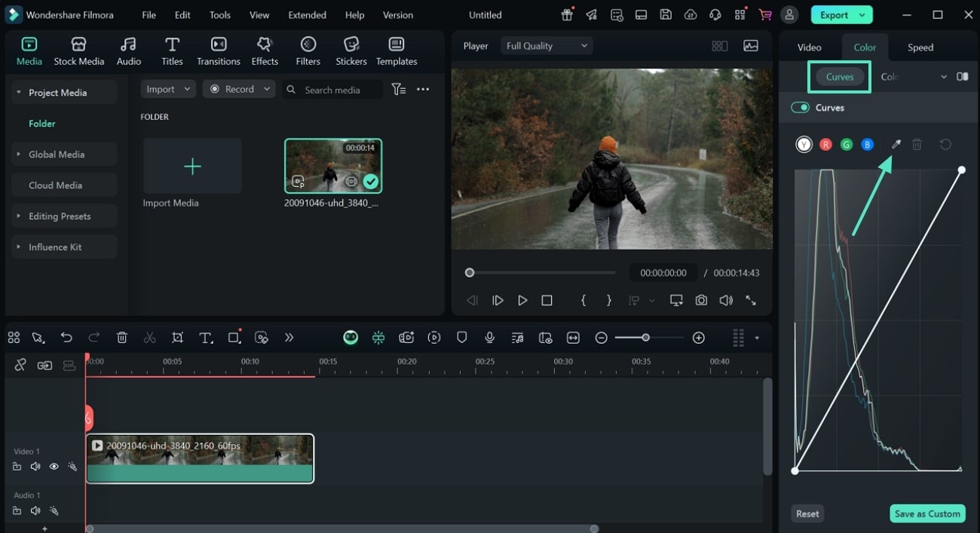
Task: Stop playback with the square button
Action: (x=547, y=300)
